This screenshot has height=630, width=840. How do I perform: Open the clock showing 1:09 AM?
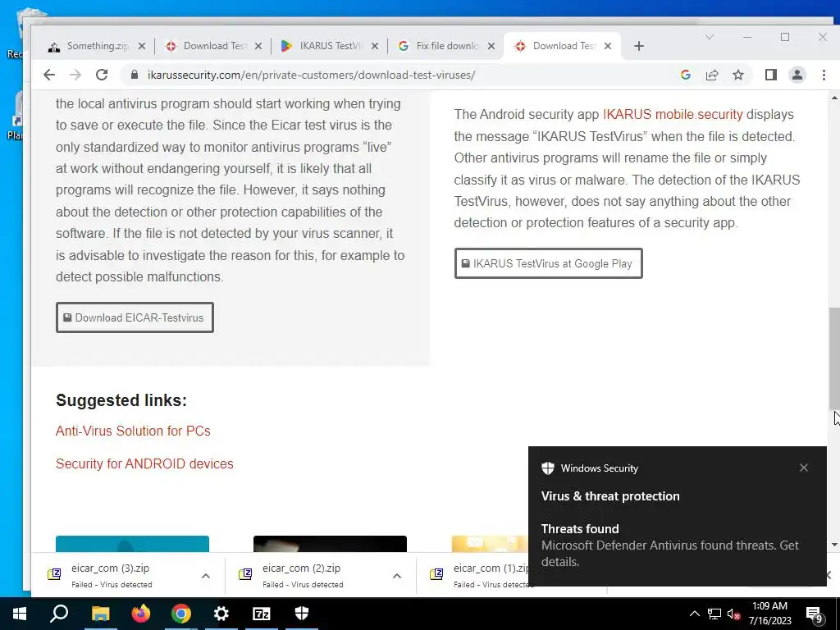tap(769, 614)
